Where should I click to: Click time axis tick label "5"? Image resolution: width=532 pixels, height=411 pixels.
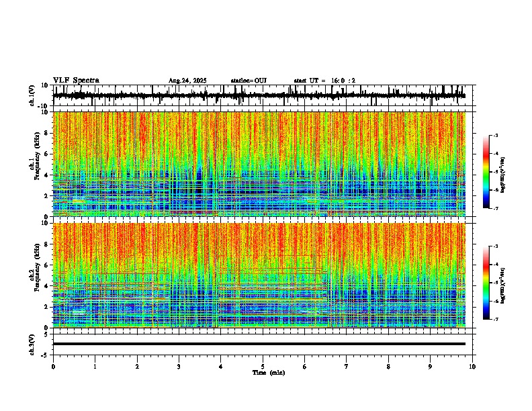pyautogui.click(x=263, y=367)
